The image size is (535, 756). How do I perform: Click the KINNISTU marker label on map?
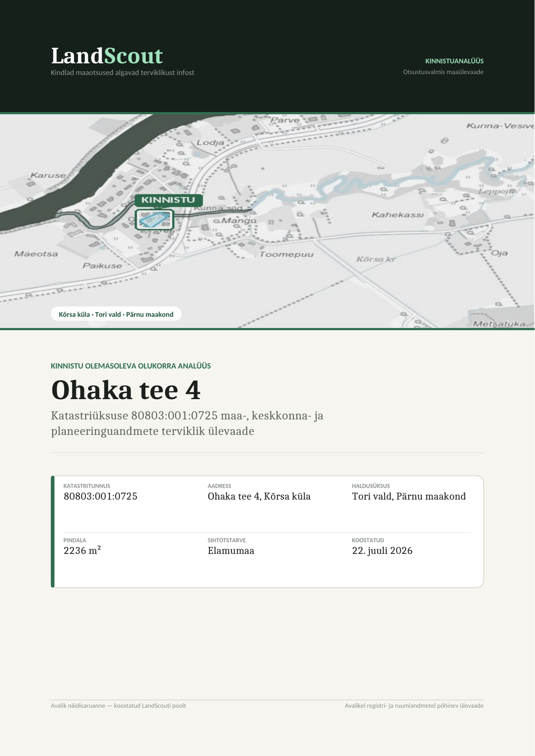click(x=168, y=200)
